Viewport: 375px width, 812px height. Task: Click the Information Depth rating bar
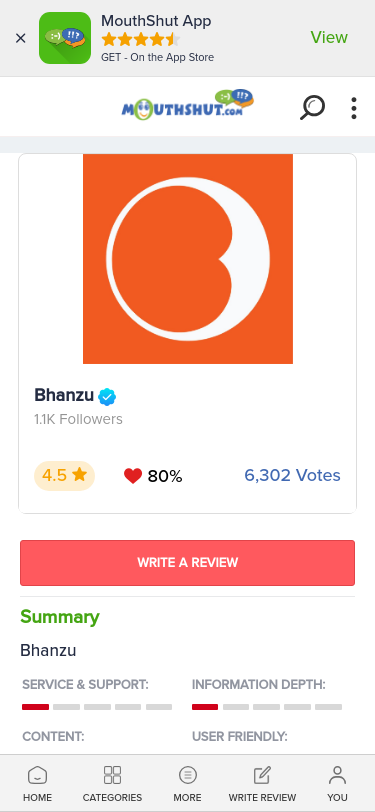(x=267, y=707)
